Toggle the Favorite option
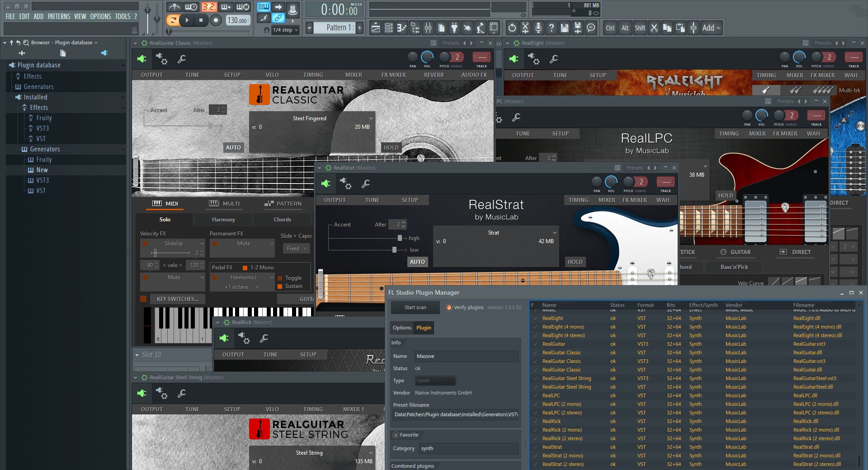 pyautogui.click(x=396, y=435)
